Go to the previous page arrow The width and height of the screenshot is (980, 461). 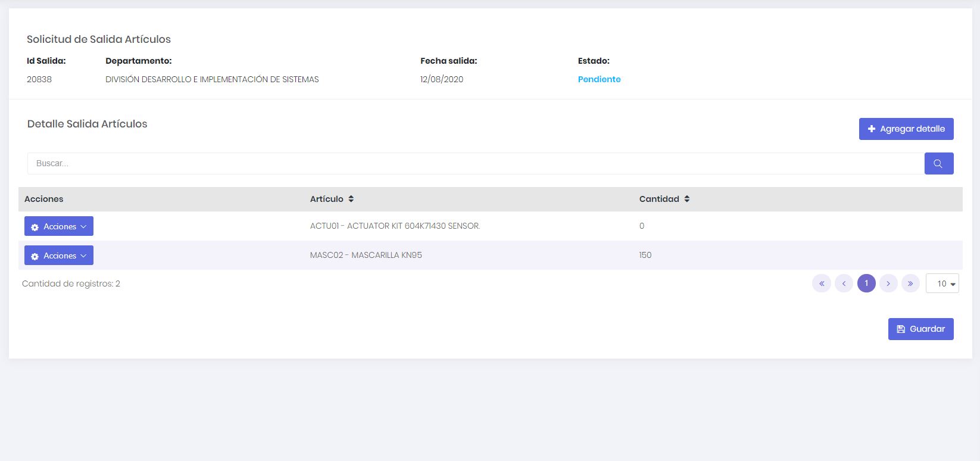(844, 284)
